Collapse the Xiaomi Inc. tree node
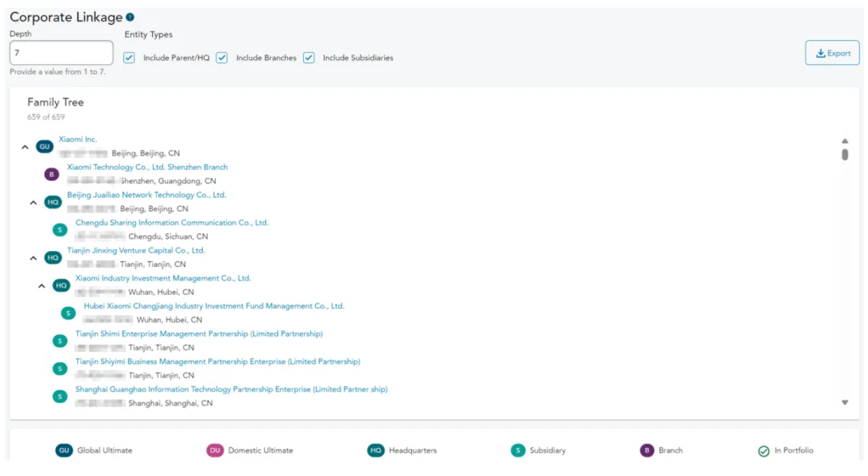 point(25,147)
